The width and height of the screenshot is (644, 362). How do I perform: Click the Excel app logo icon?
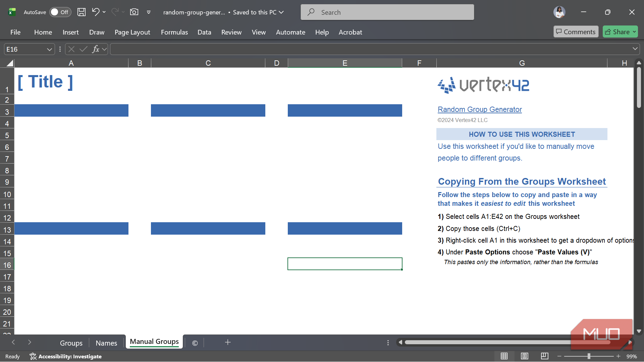tap(12, 12)
